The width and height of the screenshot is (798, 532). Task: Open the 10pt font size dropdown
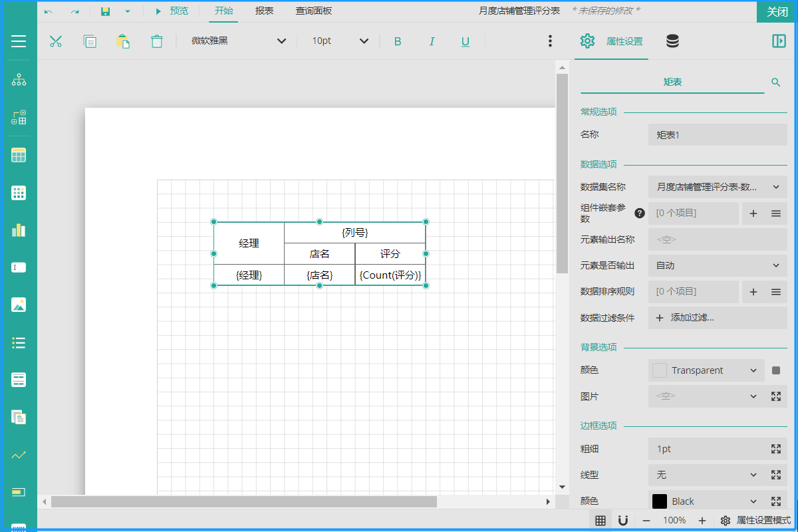(x=364, y=41)
